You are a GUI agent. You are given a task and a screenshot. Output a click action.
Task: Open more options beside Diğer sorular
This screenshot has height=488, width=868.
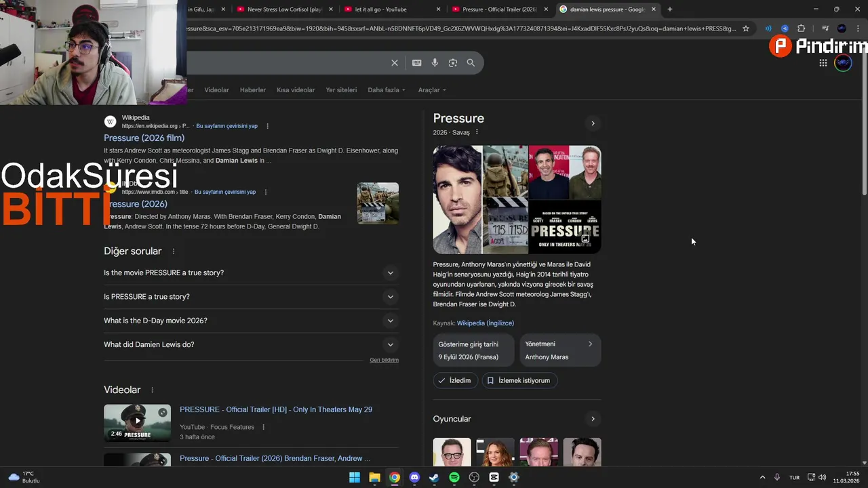tap(174, 251)
